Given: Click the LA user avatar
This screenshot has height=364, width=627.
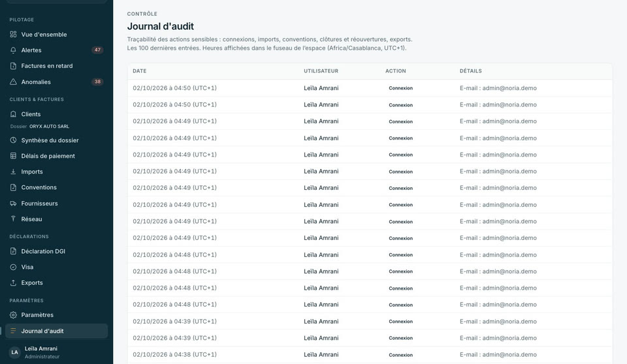Looking at the screenshot, I should (x=15, y=352).
